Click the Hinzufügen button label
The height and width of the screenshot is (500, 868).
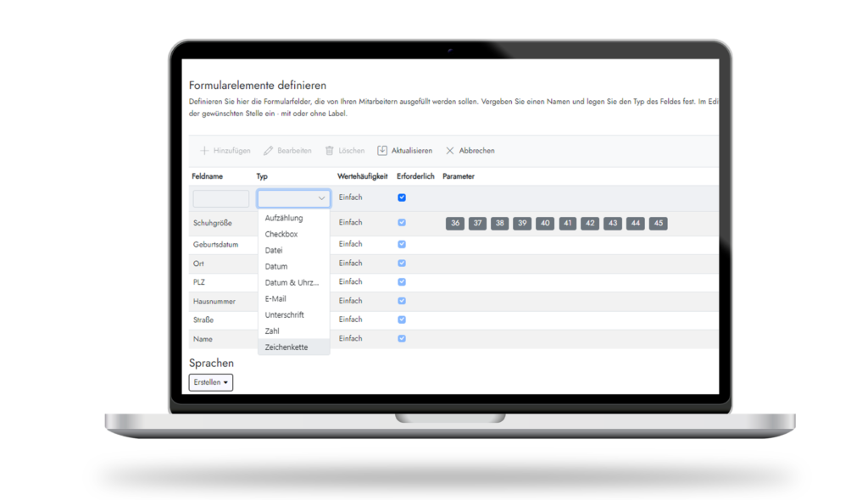coord(232,151)
